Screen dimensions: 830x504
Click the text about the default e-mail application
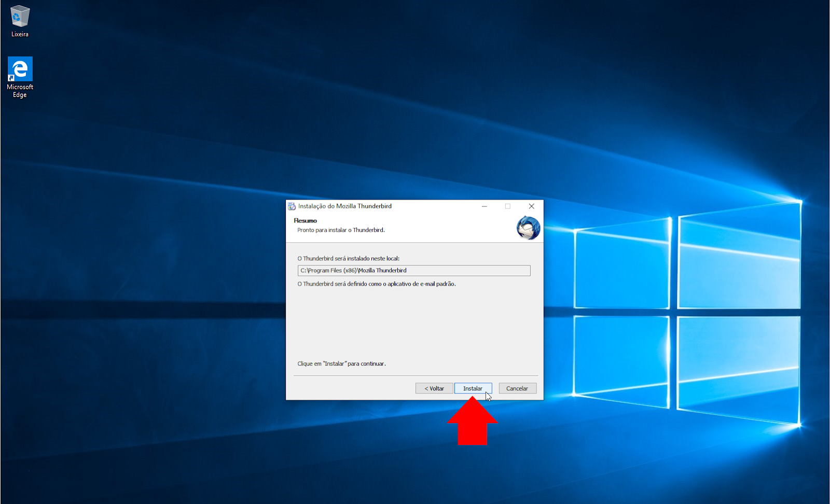[377, 284]
